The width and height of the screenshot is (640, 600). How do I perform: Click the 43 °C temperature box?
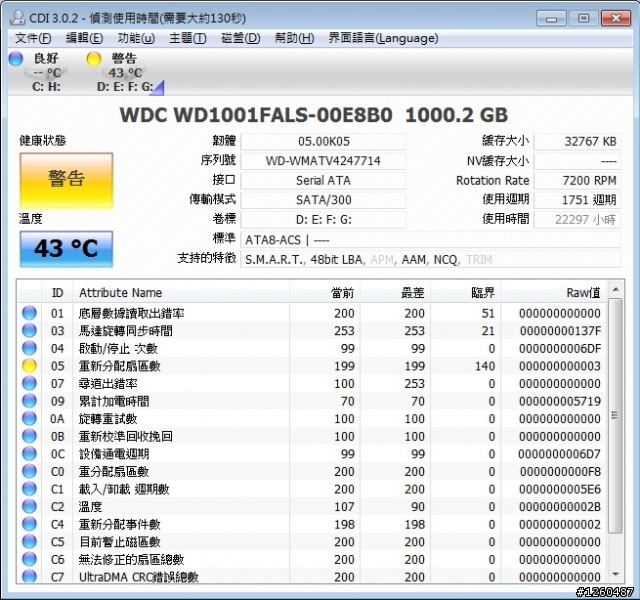66,249
